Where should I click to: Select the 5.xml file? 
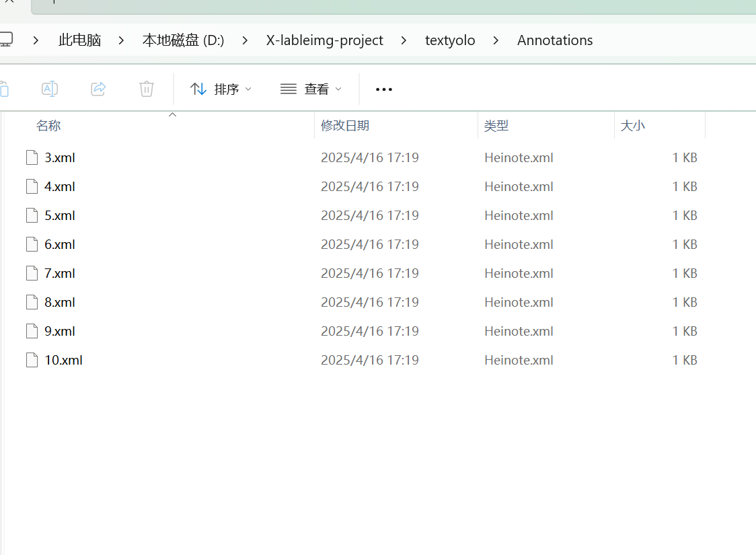pos(60,215)
